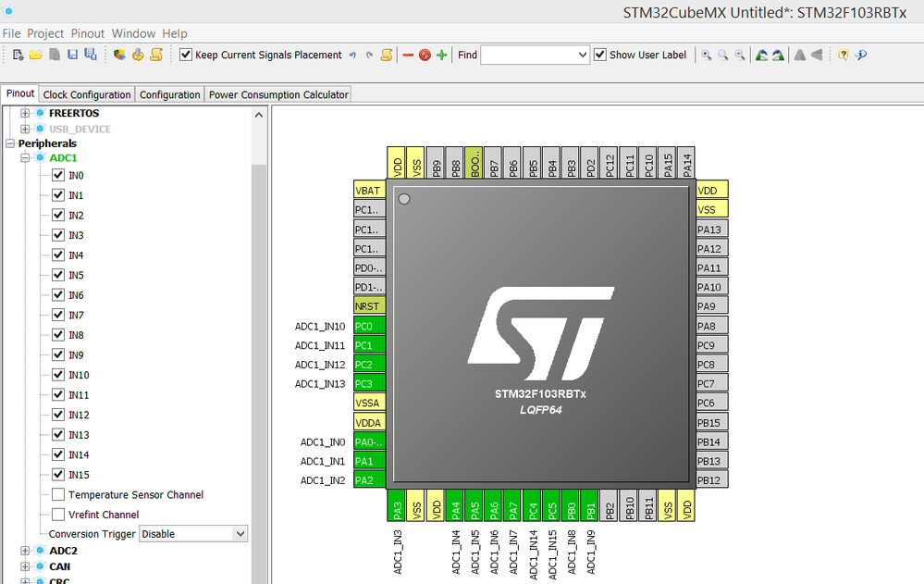924x584 pixels.
Task: Open the File menu
Action: (11, 33)
